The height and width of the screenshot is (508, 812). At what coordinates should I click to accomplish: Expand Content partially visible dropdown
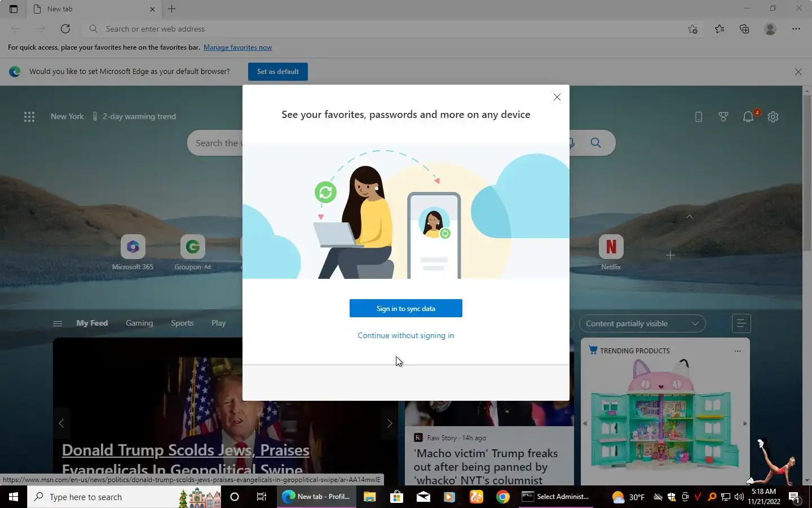tap(642, 323)
